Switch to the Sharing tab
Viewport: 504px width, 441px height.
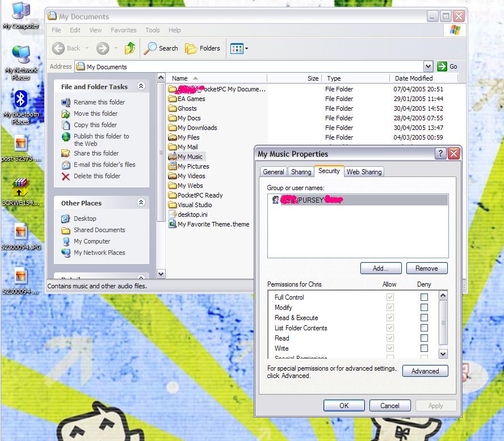pyautogui.click(x=301, y=171)
